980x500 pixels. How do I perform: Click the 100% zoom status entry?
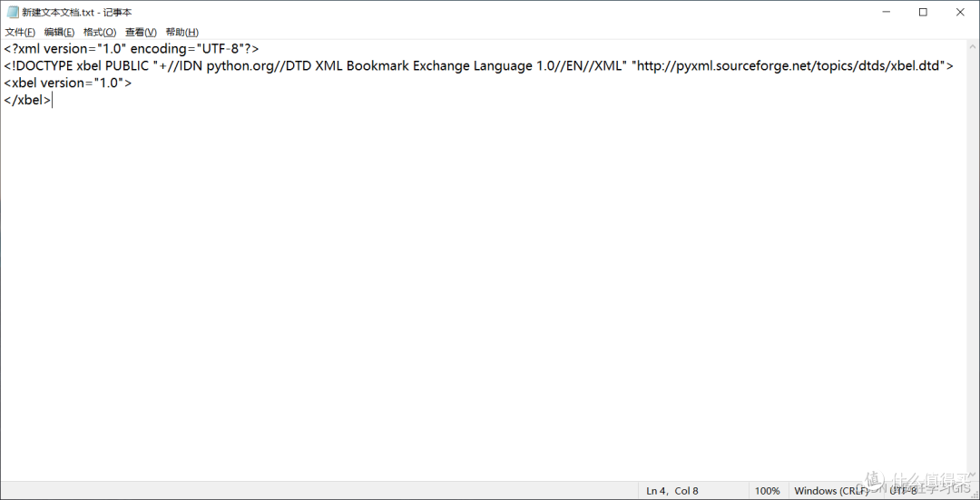pyautogui.click(x=768, y=491)
